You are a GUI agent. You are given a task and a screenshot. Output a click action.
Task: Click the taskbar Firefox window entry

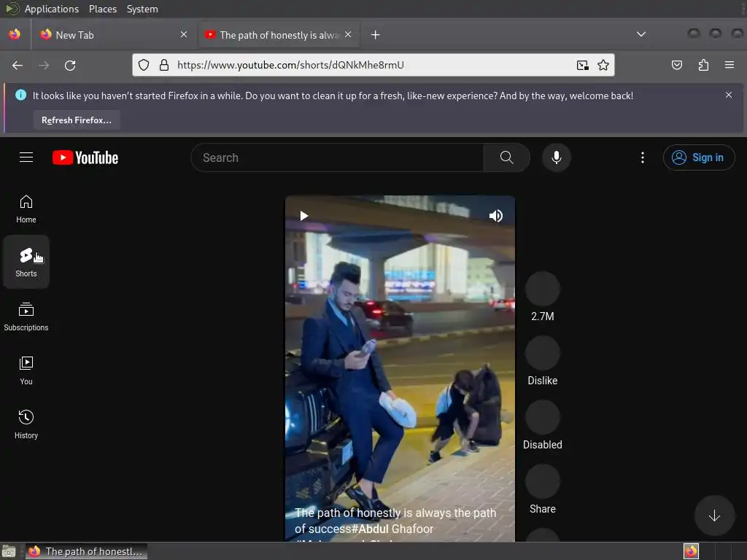[x=86, y=551]
